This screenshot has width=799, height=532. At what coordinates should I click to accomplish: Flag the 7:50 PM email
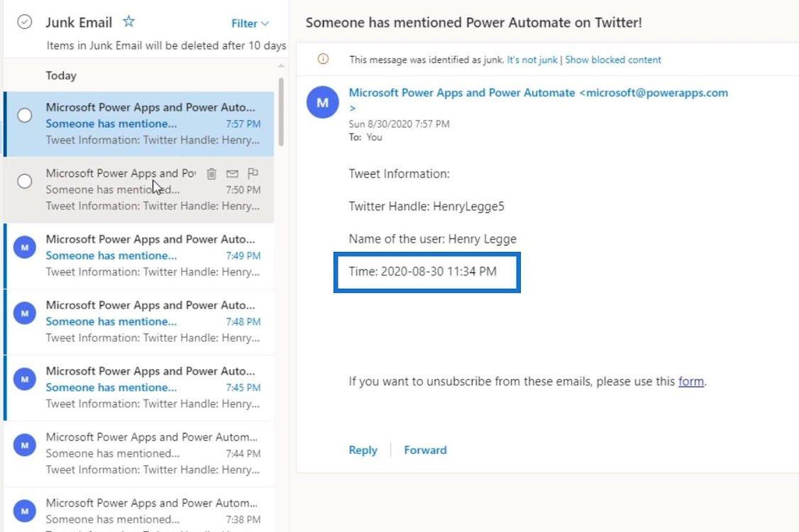coord(253,173)
